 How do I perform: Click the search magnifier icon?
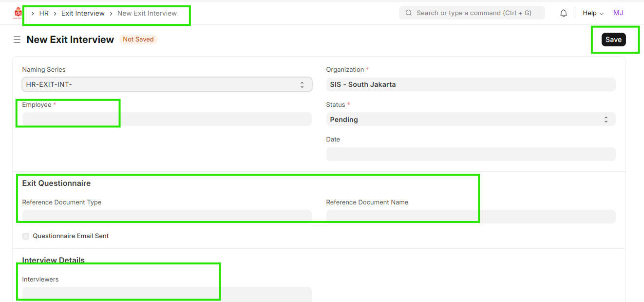coord(408,13)
